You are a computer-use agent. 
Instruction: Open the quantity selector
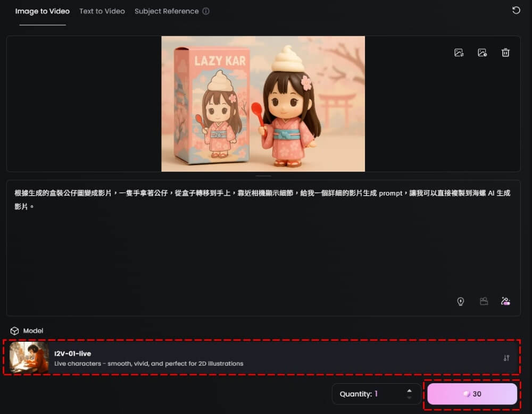376,394
